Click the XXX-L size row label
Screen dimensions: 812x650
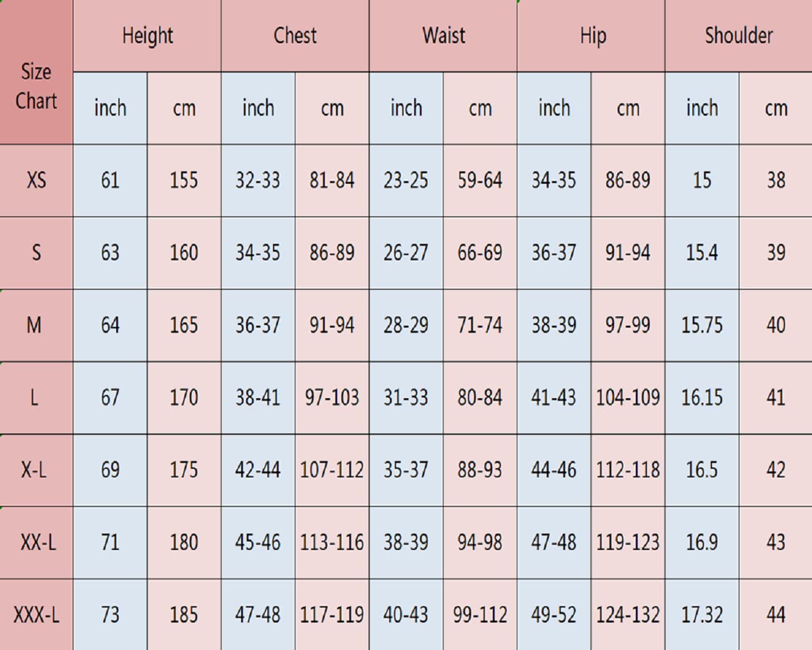36,615
